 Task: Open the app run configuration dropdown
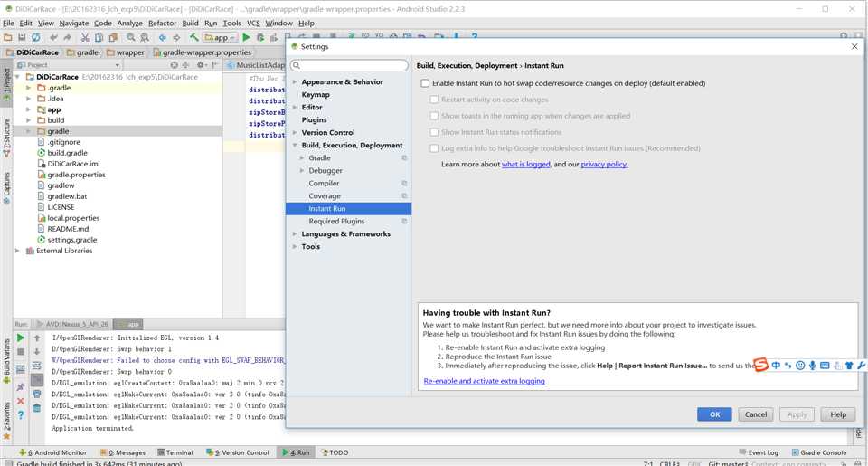[x=220, y=38]
